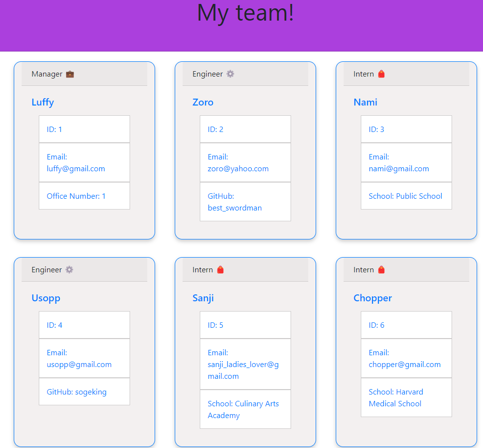Click the School: Public School row

406,196
